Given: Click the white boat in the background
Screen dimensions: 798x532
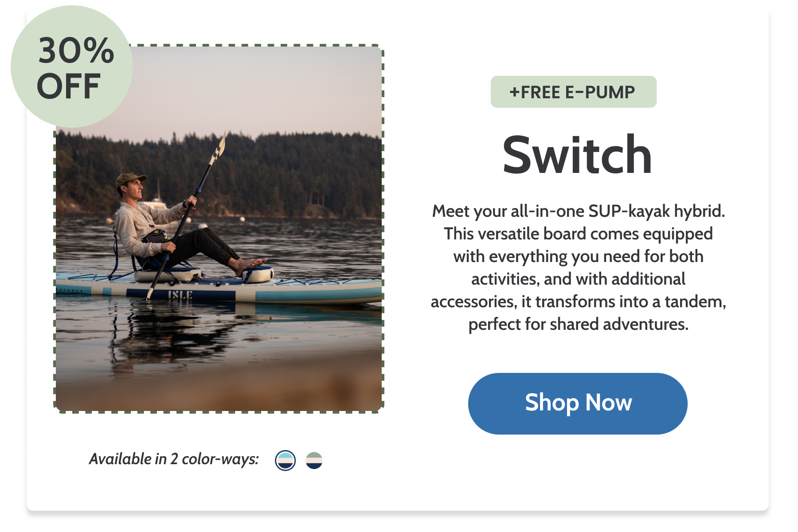Looking at the screenshot, I should 153,203.
